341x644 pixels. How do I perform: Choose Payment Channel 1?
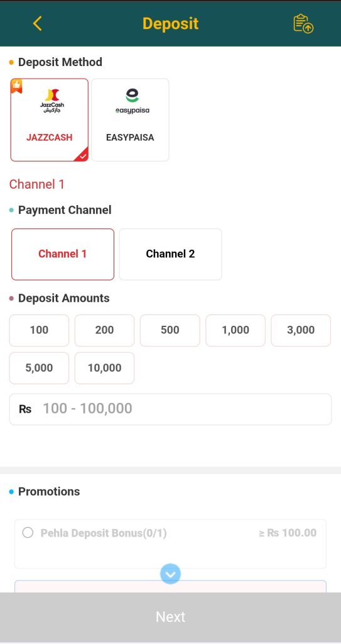point(63,254)
